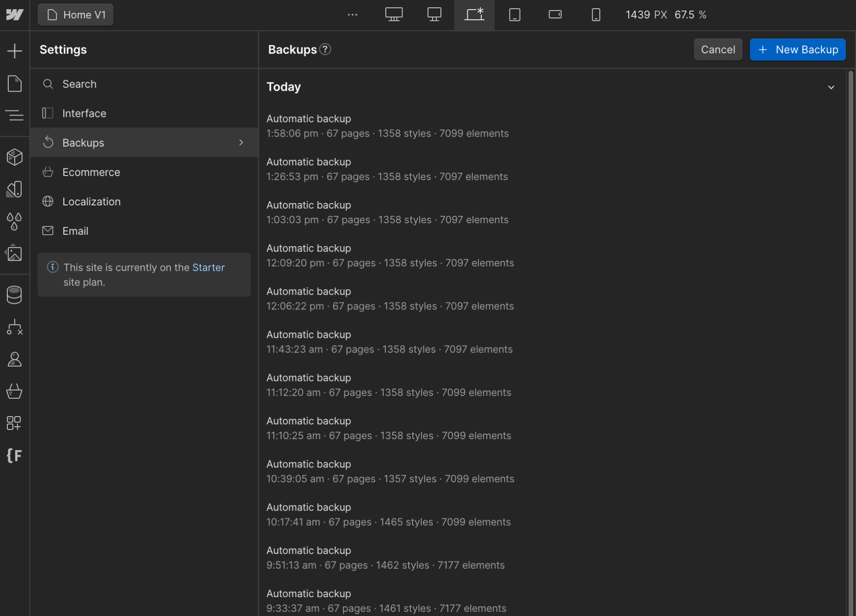Switch to the mobile portrait breakpoint

click(596, 15)
